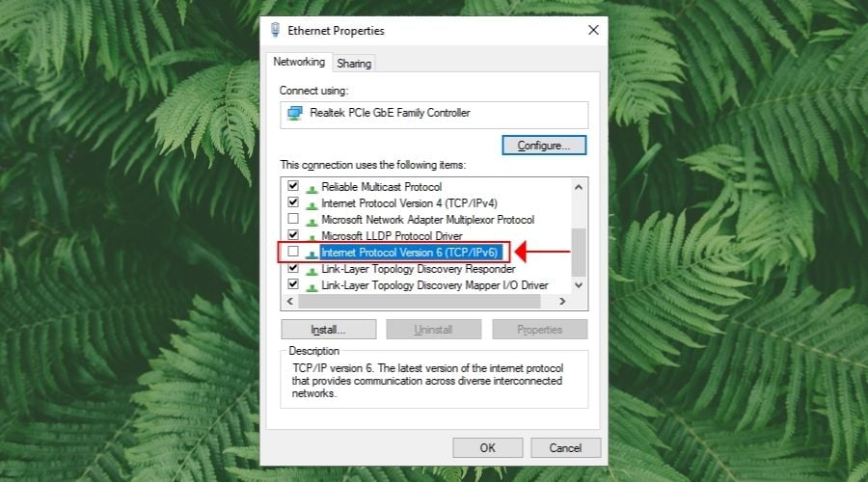Confirm changes with the OK button
The width and height of the screenshot is (868, 482).
(x=488, y=447)
